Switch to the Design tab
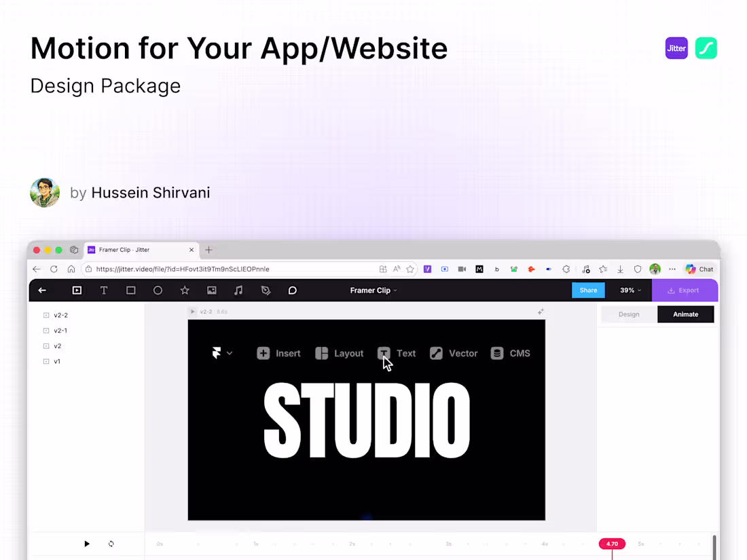 tap(628, 314)
